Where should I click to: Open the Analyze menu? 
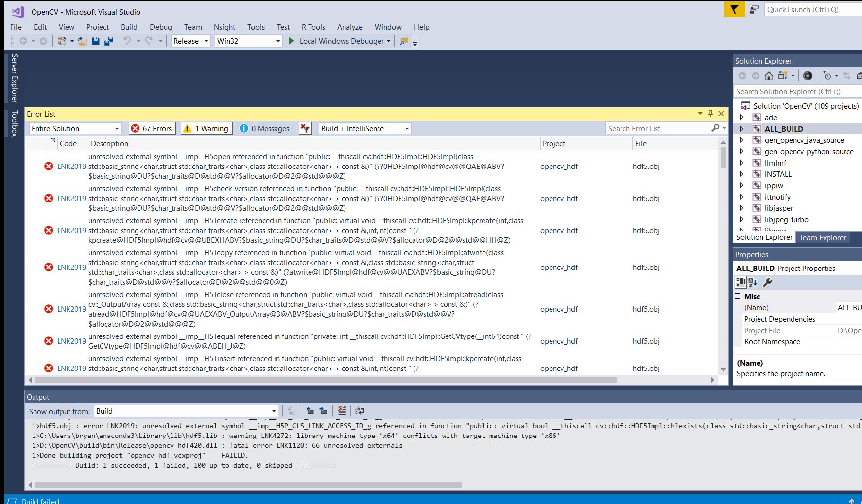(350, 27)
